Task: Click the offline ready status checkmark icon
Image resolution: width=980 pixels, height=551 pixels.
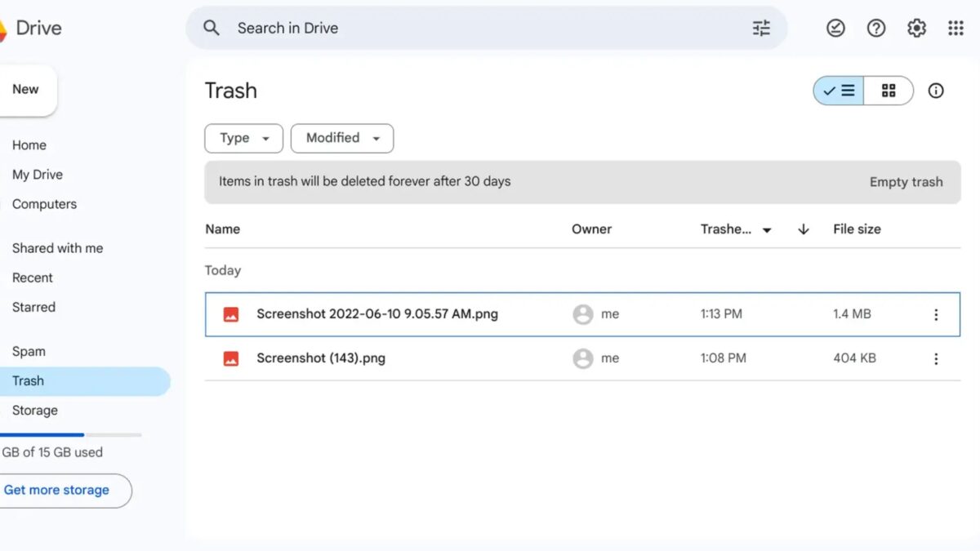Action: point(835,29)
